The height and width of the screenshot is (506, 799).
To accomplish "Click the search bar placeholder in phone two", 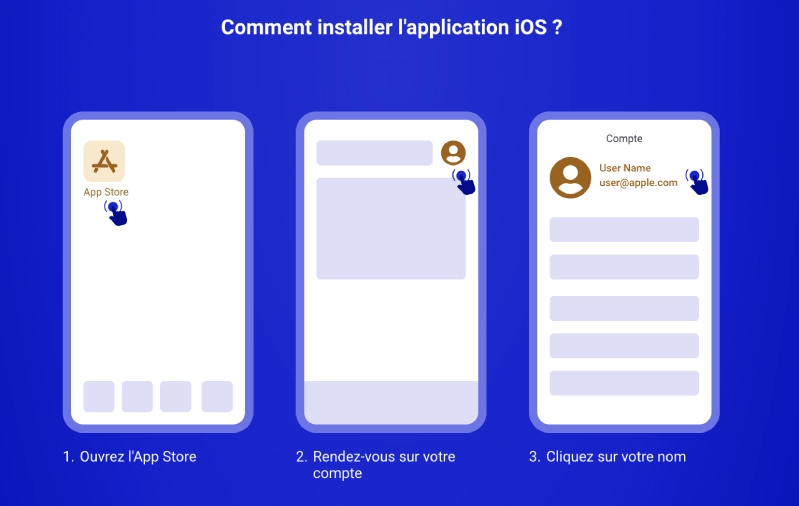I will pos(375,153).
